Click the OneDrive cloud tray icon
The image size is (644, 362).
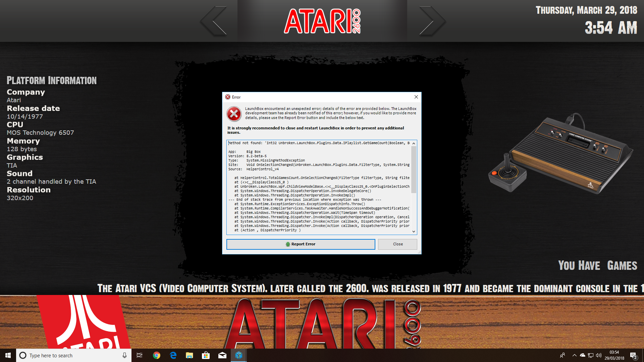583,355
